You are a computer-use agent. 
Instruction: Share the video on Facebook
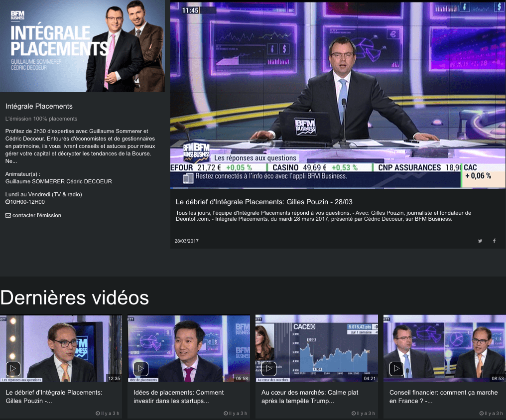click(495, 241)
